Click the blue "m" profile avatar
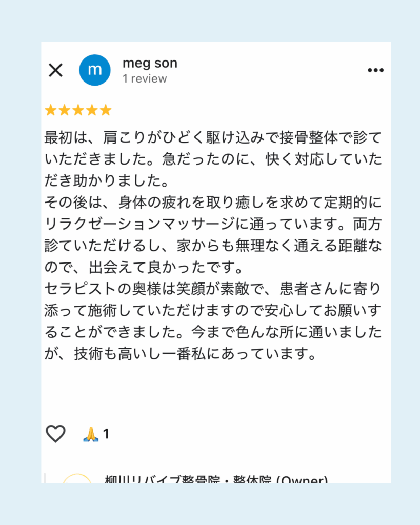Screen dimensions: 420x525 [x=95, y=70]
